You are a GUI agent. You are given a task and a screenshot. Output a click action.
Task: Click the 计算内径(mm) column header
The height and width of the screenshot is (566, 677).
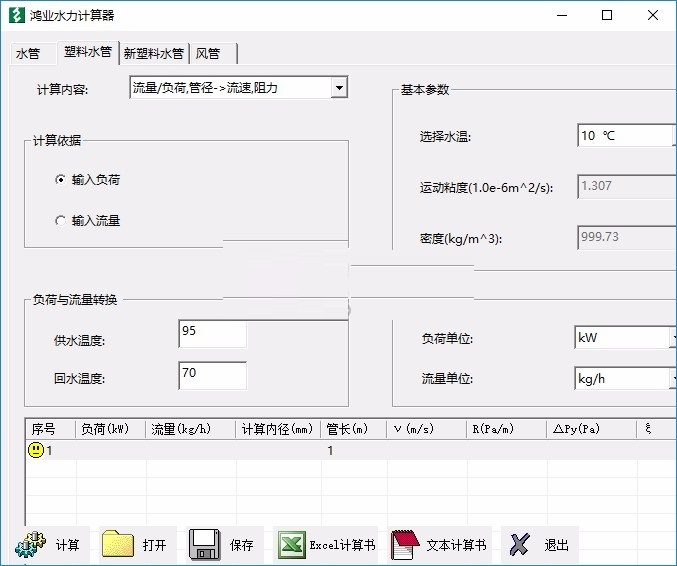pyautogui.click(x=278, y=429)
